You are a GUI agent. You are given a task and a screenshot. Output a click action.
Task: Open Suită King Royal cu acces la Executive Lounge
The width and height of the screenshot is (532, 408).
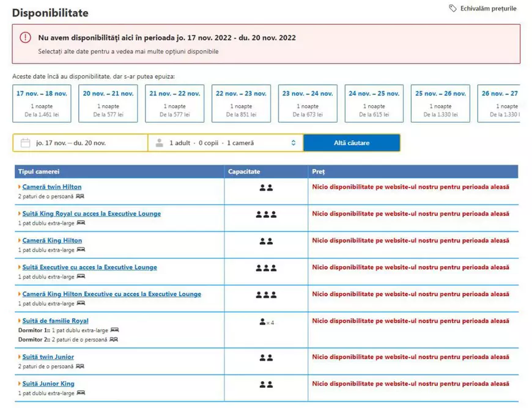point(92,214)
